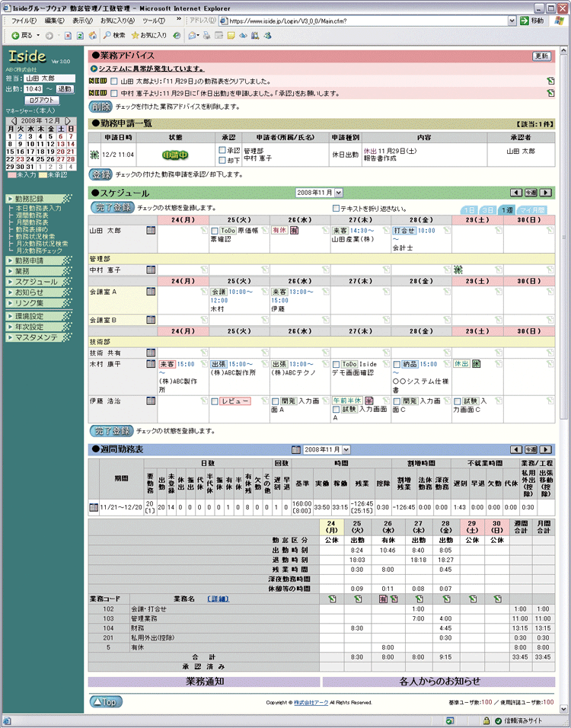
Task: Check the 中村 恵子より advice checkbox
Action: coord(113,94)
